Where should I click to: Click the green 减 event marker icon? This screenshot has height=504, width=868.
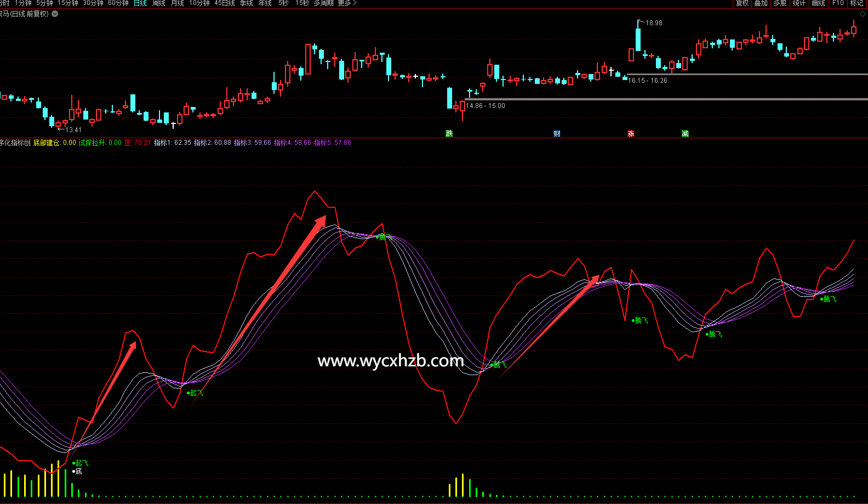(x=685, y=133)
